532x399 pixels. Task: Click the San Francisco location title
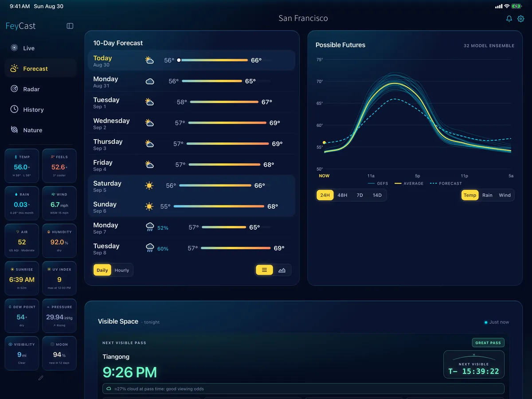coord(303,18)
